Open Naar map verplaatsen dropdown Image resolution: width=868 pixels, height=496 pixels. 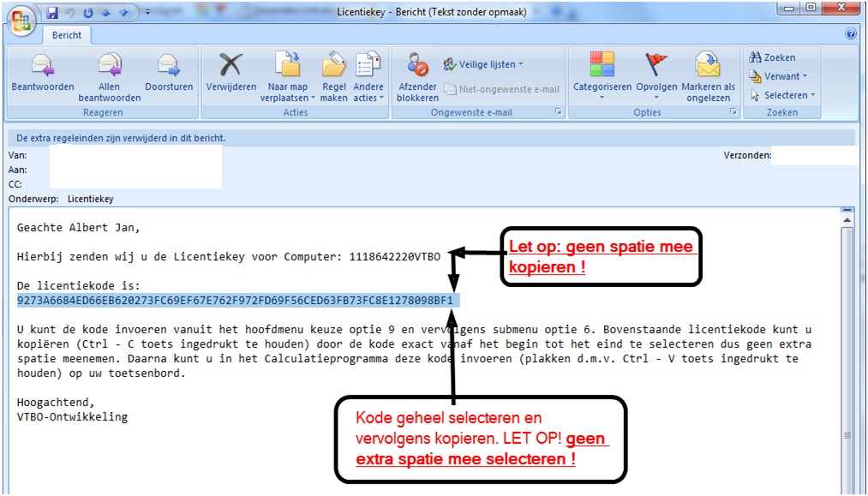(x=287, y=76)
